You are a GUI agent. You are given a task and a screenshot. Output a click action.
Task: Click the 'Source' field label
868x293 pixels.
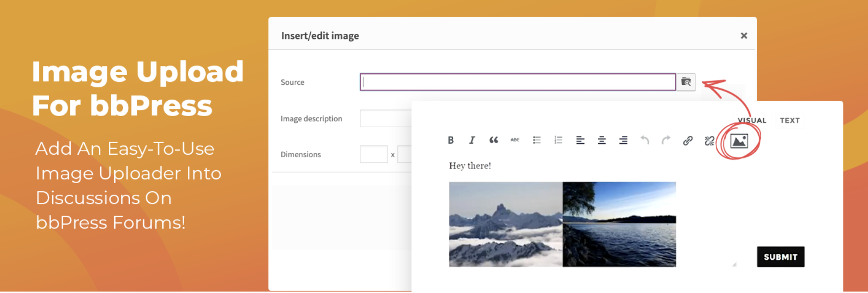pos(292,82)
